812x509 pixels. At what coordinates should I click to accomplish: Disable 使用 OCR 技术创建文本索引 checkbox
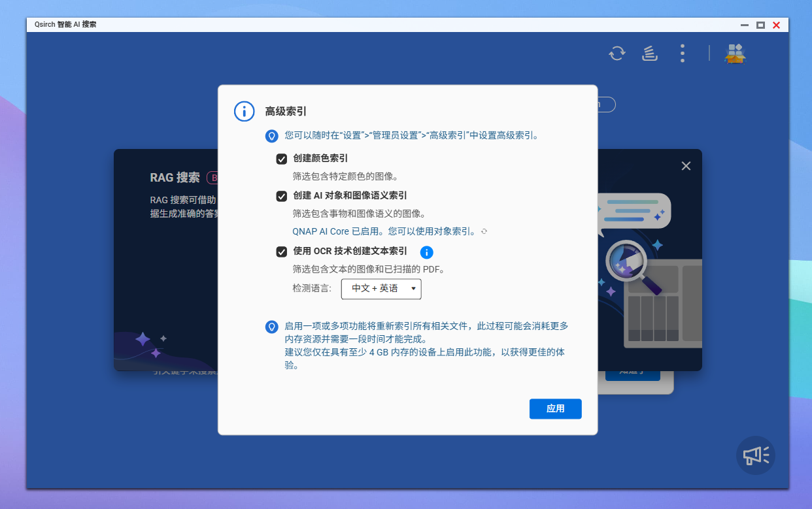pyautogui.click(x=282, y=252)
